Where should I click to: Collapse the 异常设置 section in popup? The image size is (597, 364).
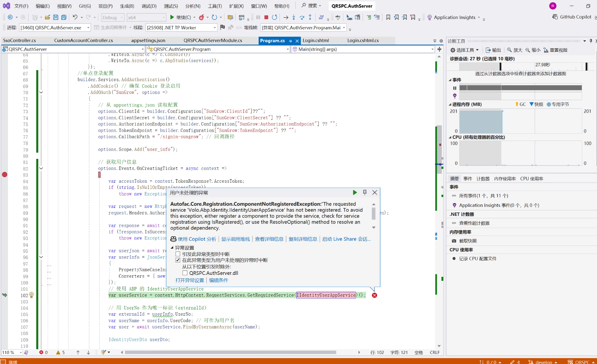click(x=172, y=248)
